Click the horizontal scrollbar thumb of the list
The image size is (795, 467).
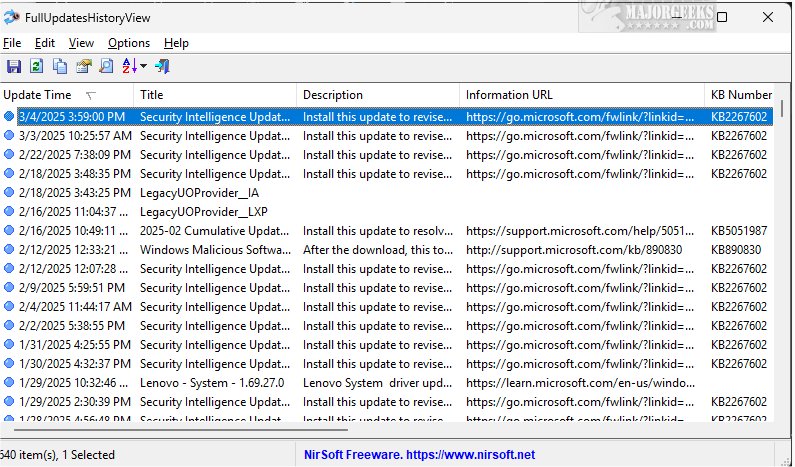tap(180, 430)
